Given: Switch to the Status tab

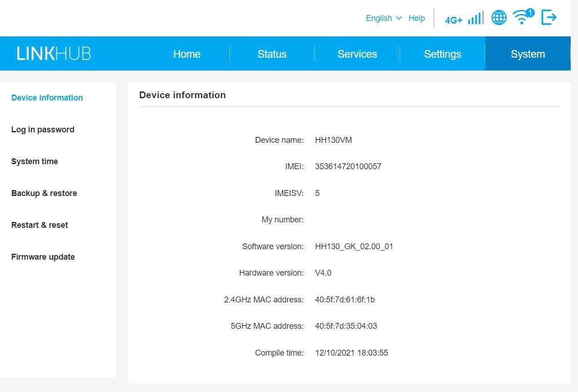Looking at the screenshot, I should [272, 54].
